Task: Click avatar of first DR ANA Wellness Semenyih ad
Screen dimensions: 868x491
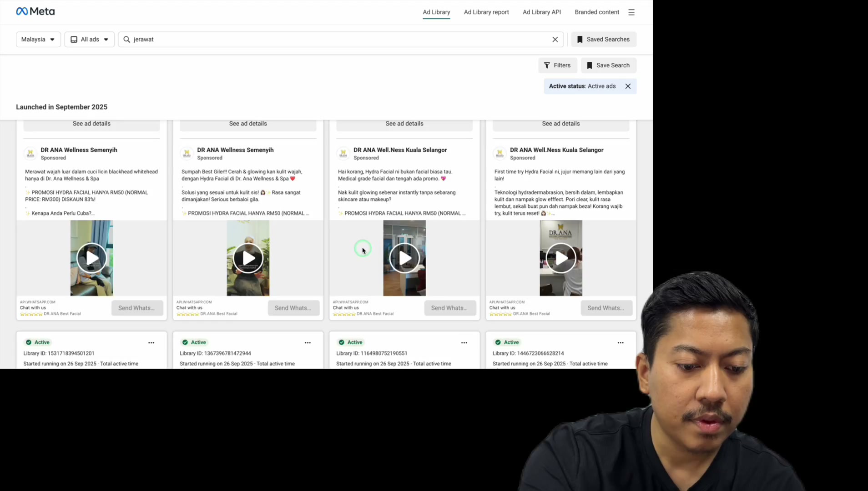Action: click(30, 154)
